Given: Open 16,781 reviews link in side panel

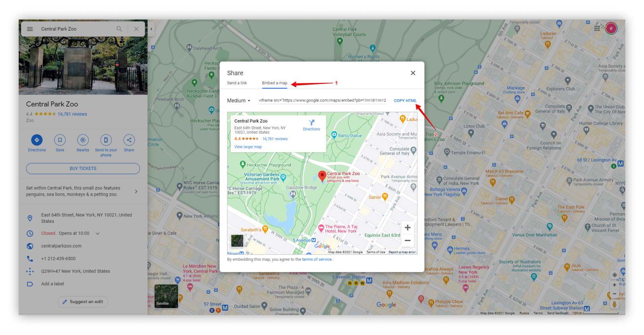Looking at the screenshot, I should [72, 114].
